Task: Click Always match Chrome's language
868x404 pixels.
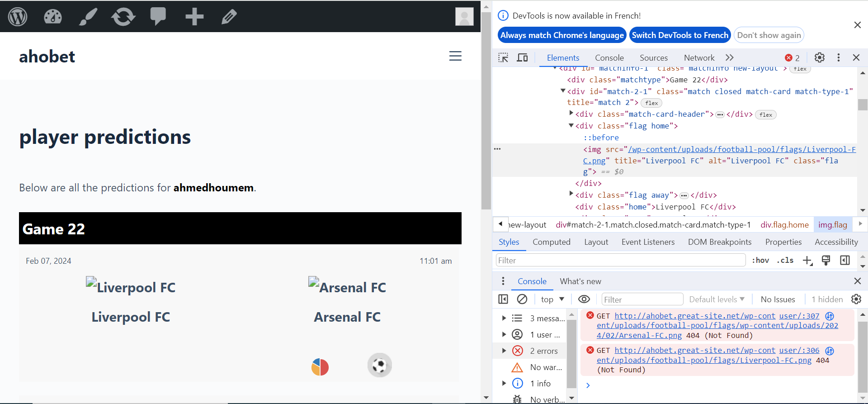Action: pos(562,35)
